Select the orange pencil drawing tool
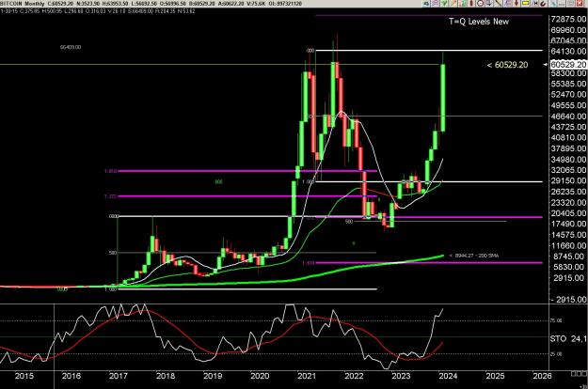The height and width of the screenshot is (389, 588). (x=453, y=4)
